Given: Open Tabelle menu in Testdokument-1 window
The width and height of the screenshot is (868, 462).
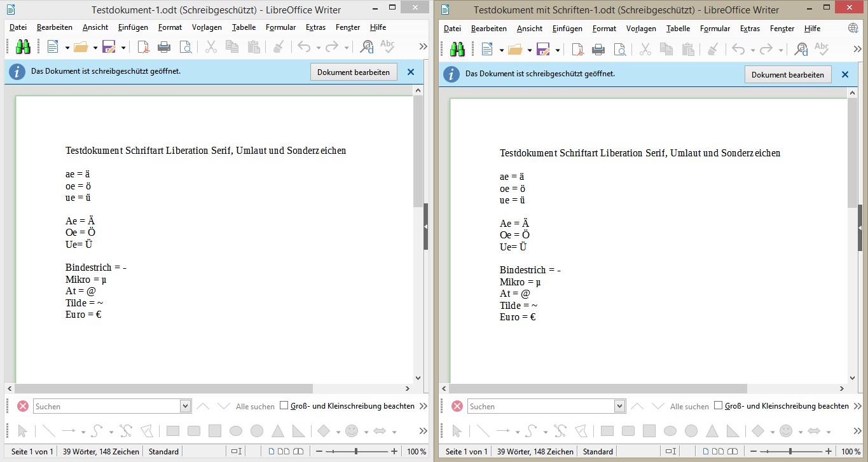Looking at the screenshot, I should (244, 27).
